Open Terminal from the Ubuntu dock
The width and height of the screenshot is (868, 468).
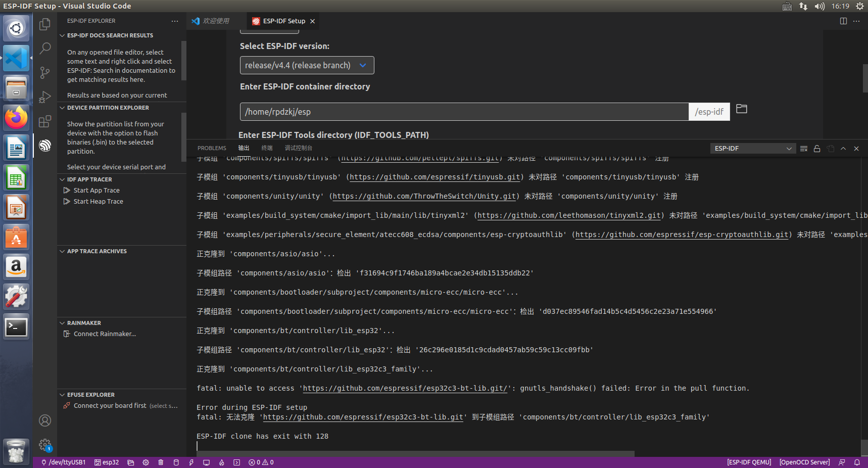[16, 327]
